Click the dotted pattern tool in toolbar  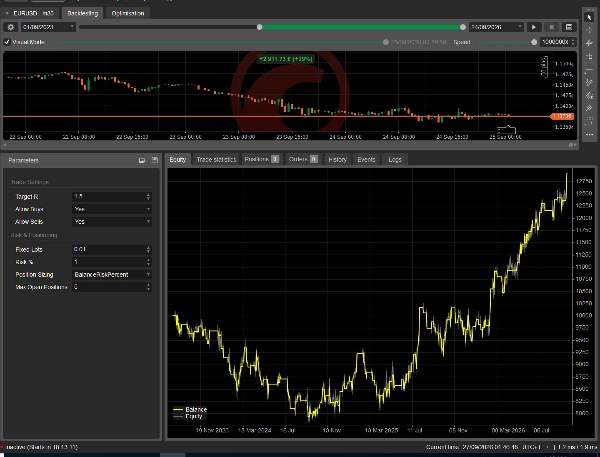tap(589, 121)
